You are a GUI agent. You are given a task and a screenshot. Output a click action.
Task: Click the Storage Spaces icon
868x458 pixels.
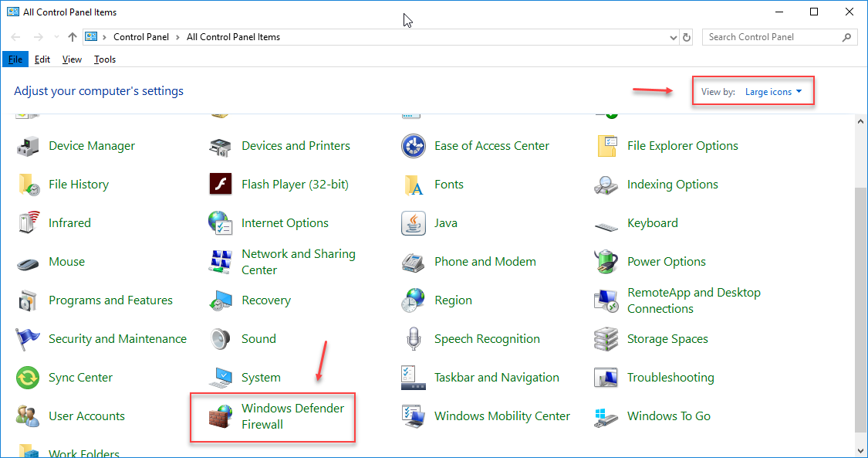(x=606, y=339)
